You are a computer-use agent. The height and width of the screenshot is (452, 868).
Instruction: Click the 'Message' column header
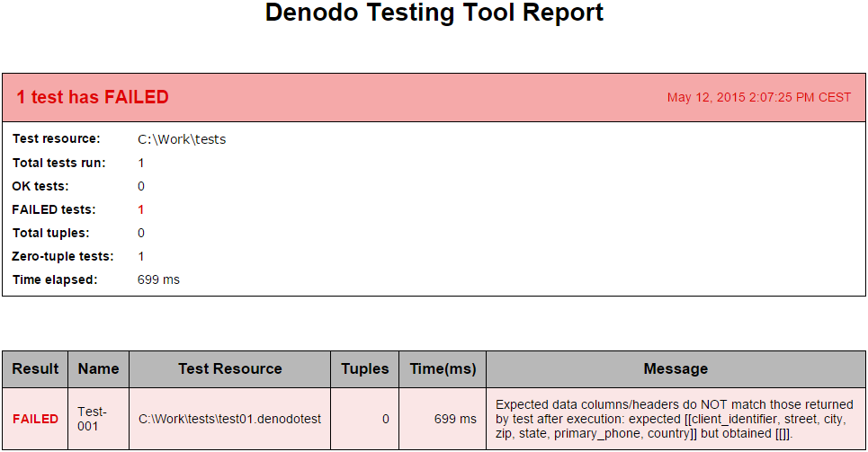pos(676,369)
